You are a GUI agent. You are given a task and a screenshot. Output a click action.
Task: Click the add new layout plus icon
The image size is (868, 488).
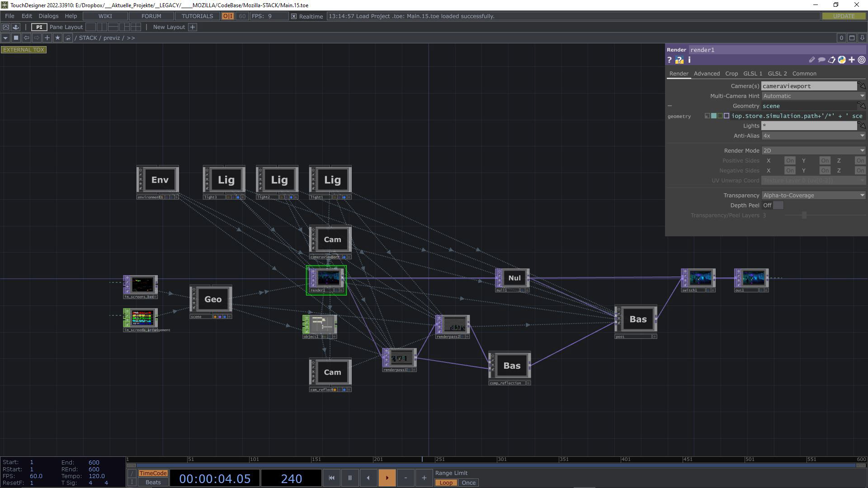coord(193,27)
